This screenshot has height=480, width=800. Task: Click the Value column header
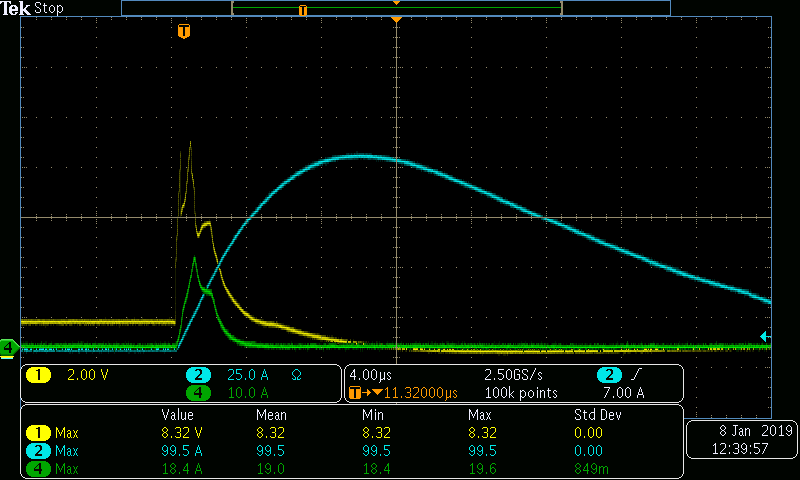coord(178,415)
